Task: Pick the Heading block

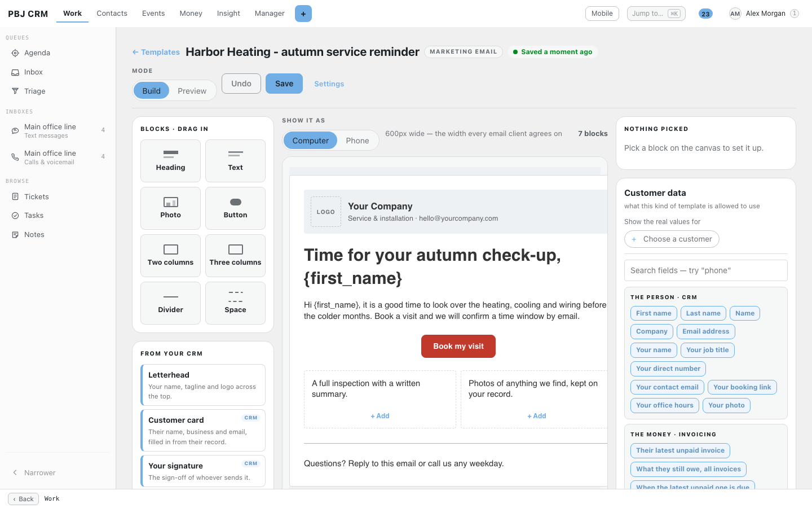Action: click(x=170, y=161)
